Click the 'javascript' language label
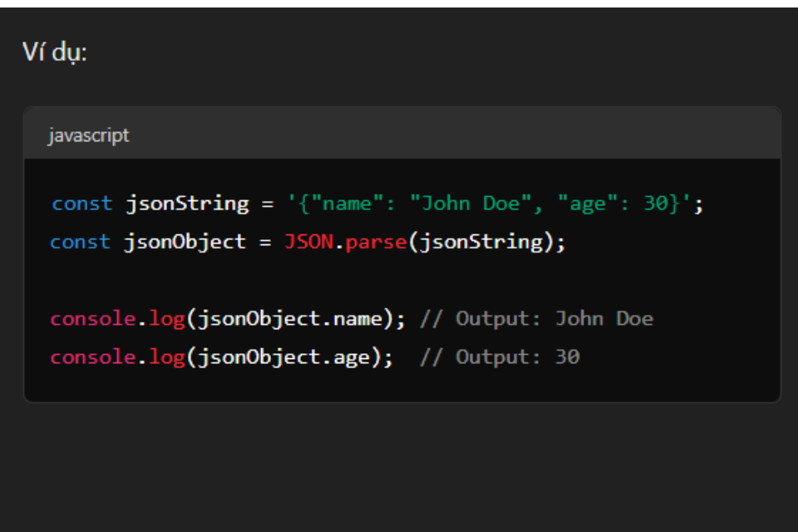The image size is (798, 532). tap(88, 135)
